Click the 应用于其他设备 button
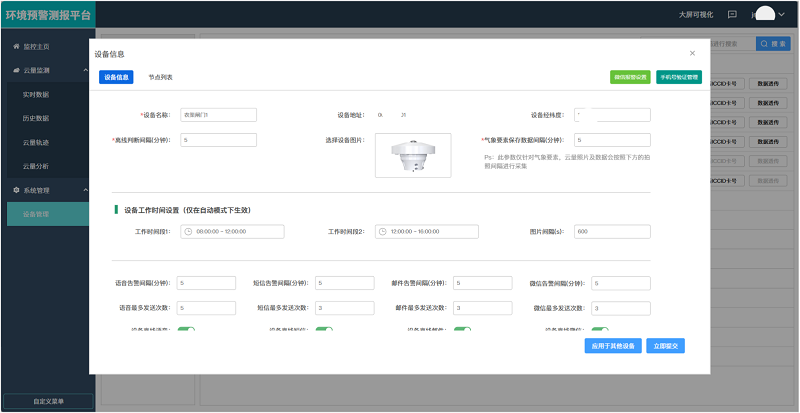 612,346
